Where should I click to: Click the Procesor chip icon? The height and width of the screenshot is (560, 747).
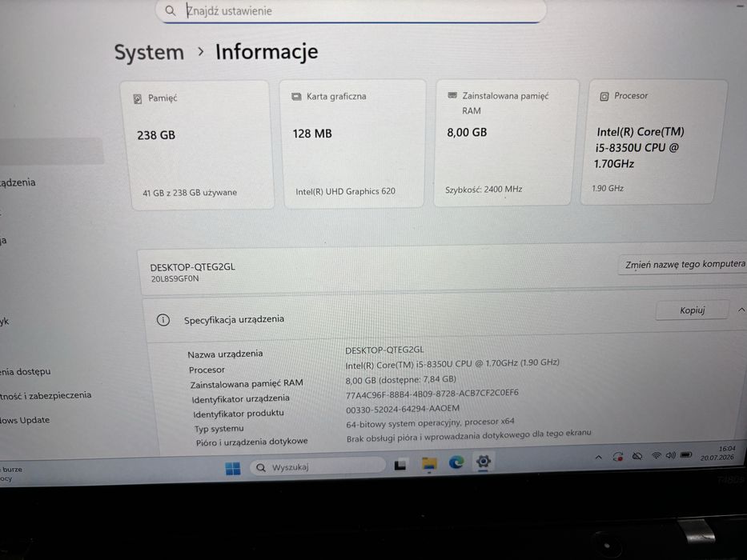point(604,96)
